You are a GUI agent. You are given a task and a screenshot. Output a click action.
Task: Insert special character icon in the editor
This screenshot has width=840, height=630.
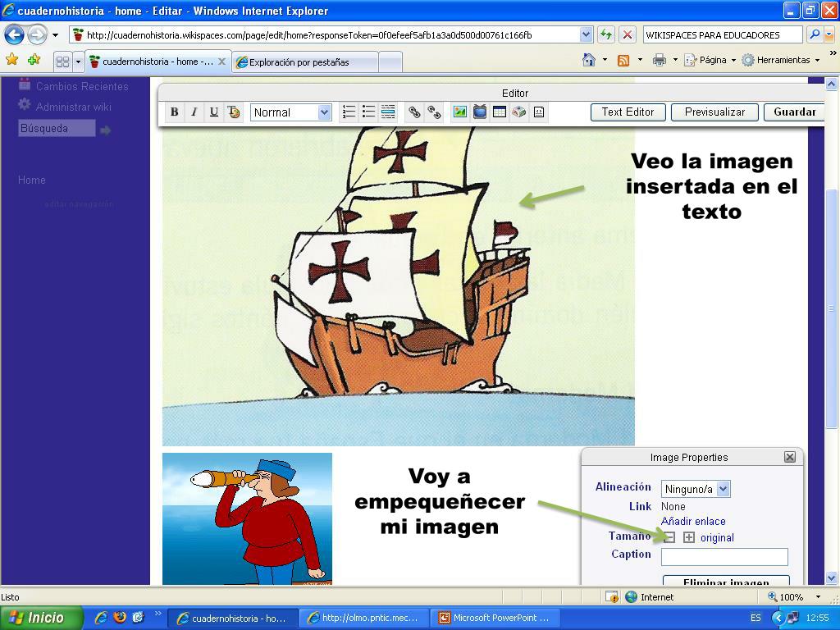tap(519, 112)
